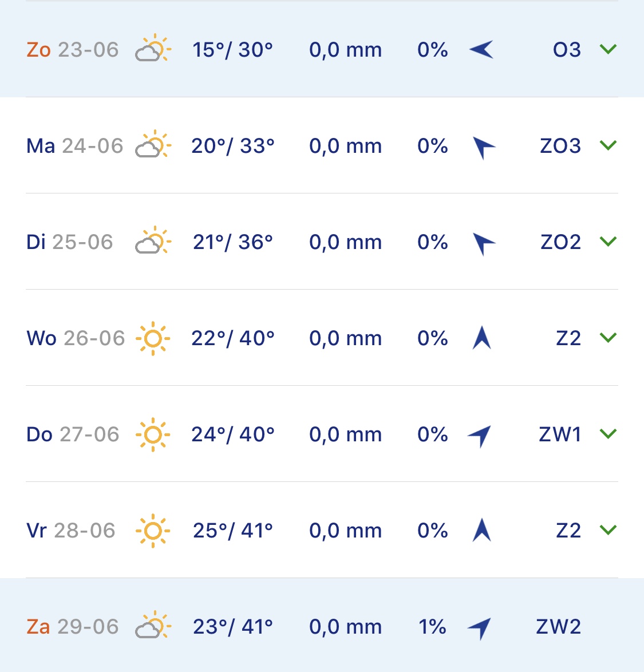Click the sunny icon for Vr 28-06
644x672 pixels.
pos(153,531)
